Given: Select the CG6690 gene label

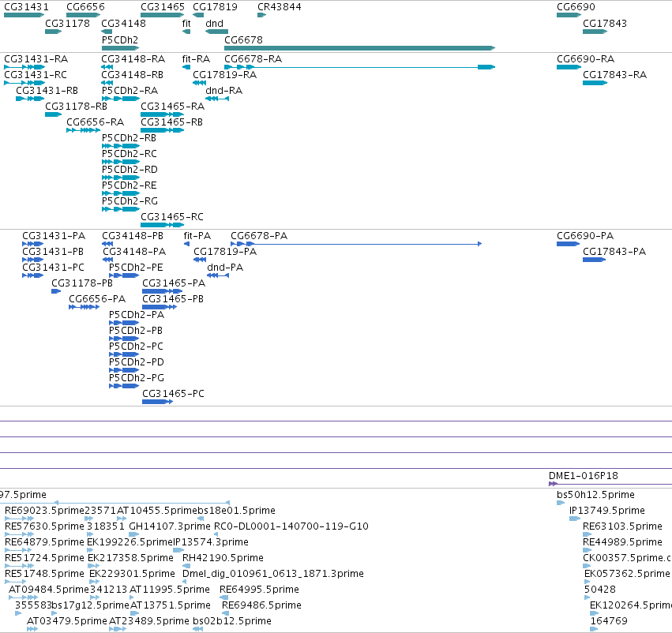Looking at the screenshot, I should 576,7.
